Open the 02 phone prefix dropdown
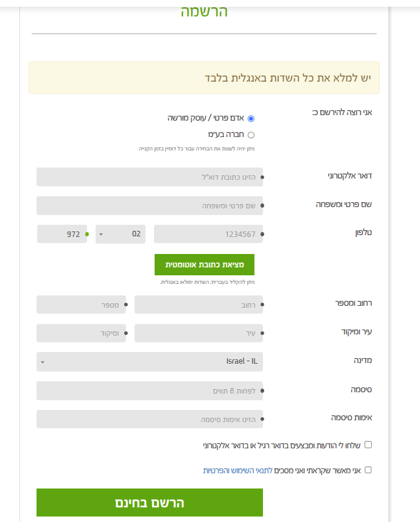 121,234
